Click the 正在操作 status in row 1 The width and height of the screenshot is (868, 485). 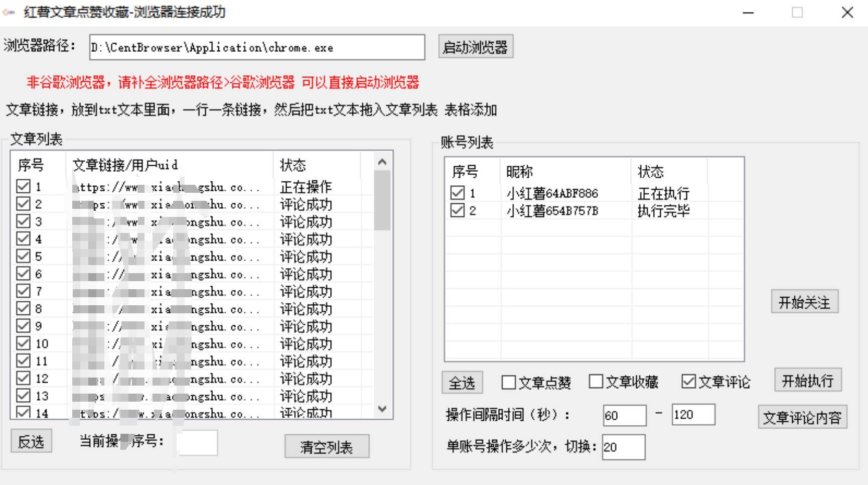coord(306,187)
